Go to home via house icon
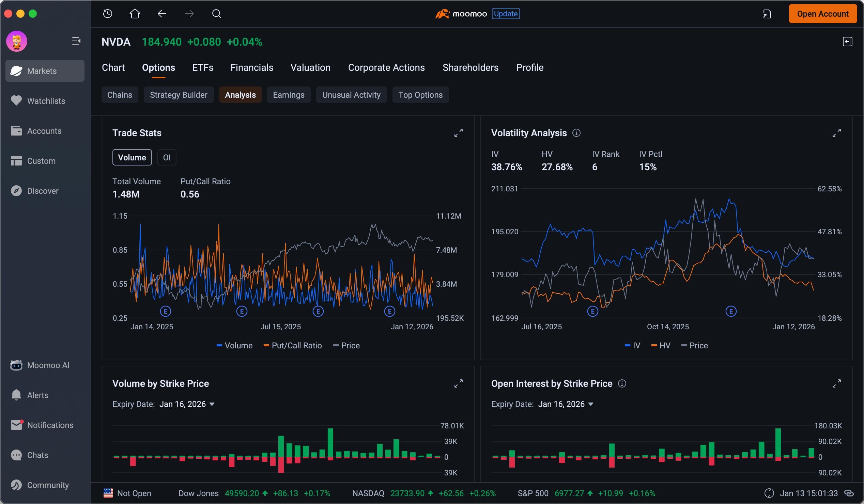 135,14
